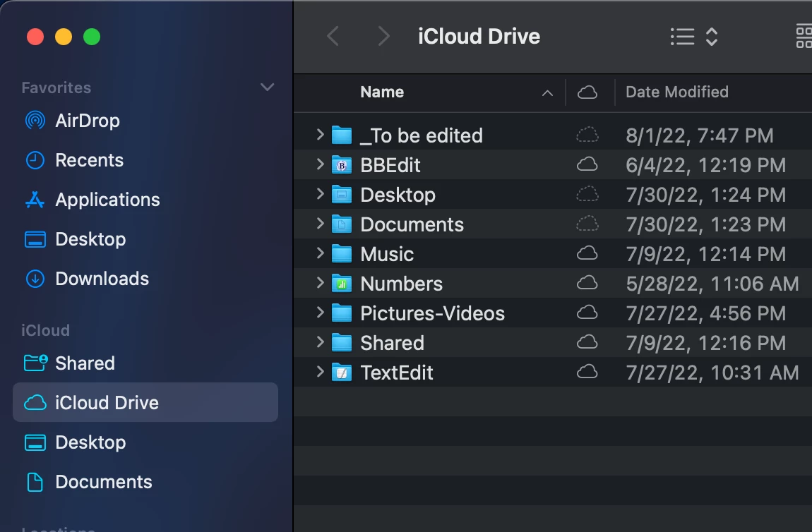The image size is (812, 532).
Task: Click the date 7/9/22, 12:16 PM
Action: coord(706,343)
